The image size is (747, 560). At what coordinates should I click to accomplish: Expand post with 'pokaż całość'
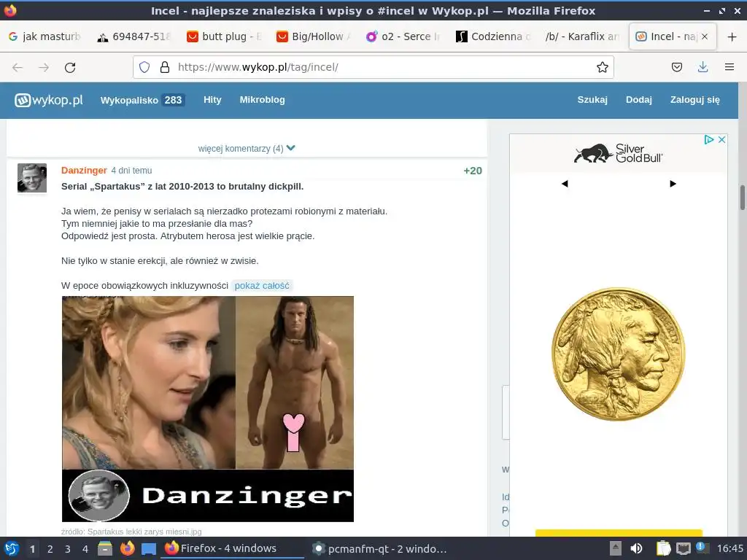click(262, 286)
